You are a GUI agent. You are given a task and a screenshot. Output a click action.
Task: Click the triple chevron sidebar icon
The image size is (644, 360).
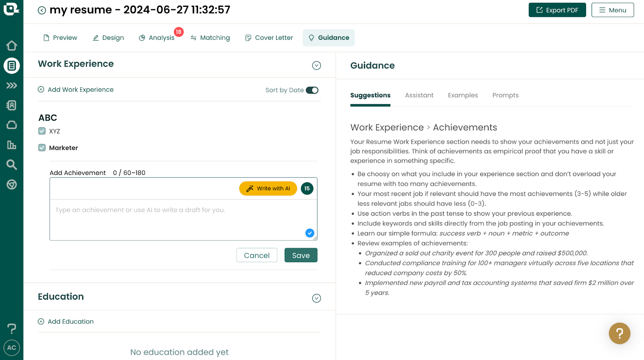click(12, 85)
